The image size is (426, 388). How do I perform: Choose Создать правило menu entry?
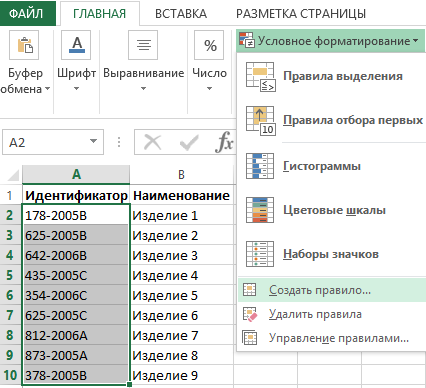pyautogui.click(x=332, y=290)
